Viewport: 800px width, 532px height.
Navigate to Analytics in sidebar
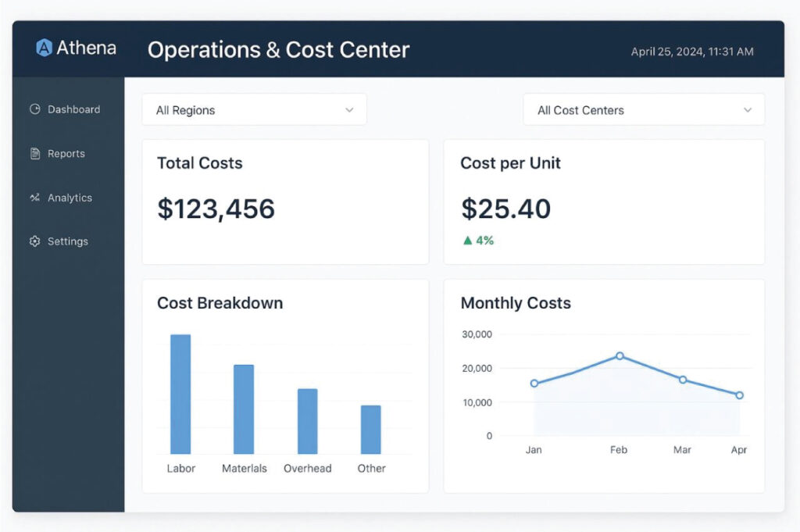[x=70, y=198]
